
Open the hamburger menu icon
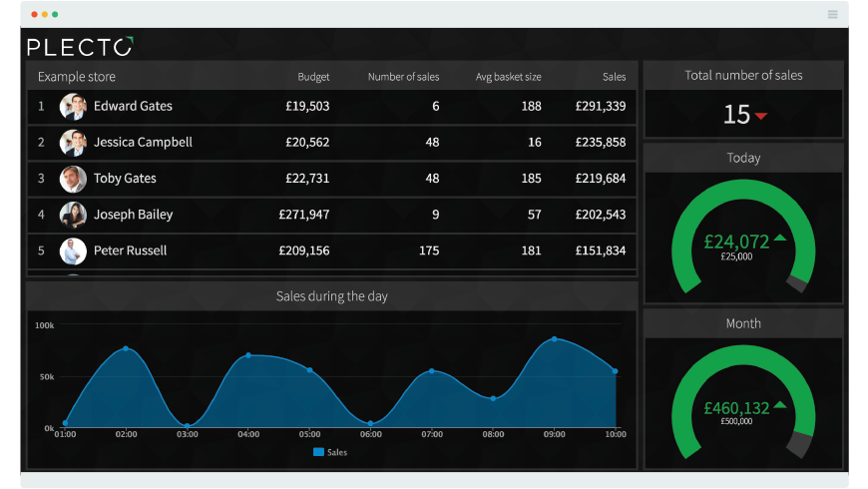[x=832, y=14]
